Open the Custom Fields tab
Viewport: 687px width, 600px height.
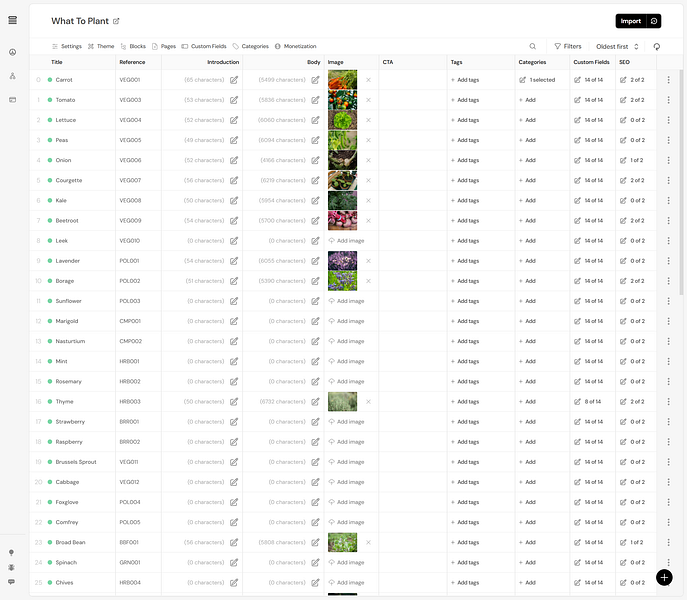point(204,46)
